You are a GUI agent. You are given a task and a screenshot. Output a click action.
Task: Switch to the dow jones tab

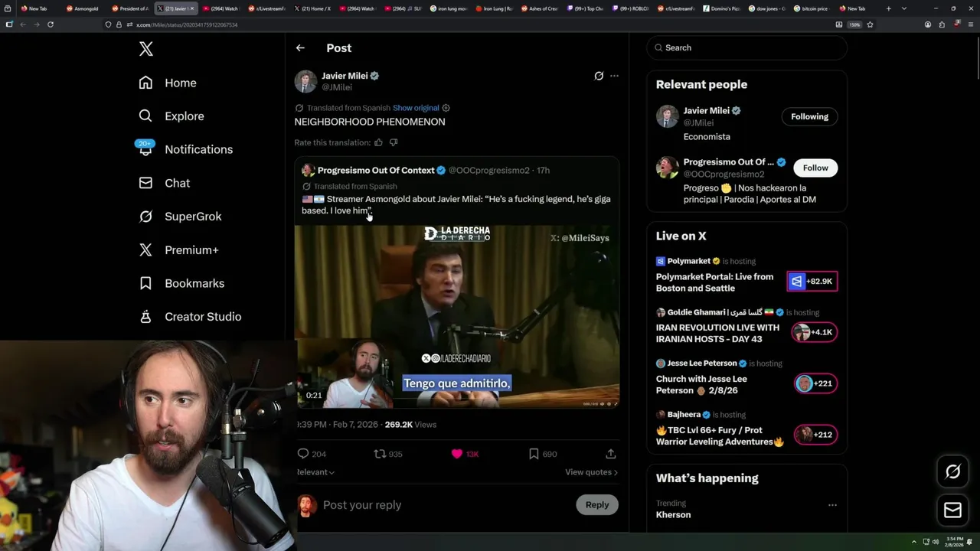click(x=766, y=8)
